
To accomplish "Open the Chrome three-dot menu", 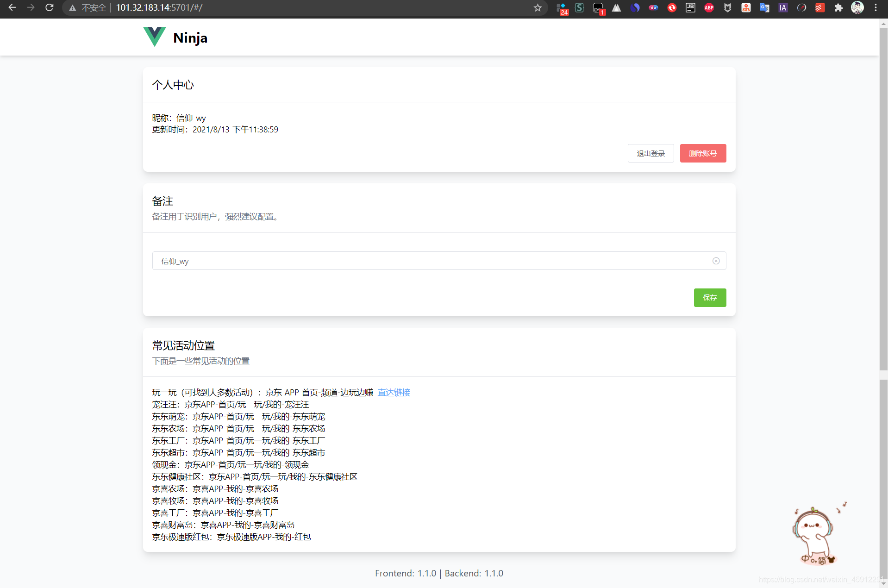I will point(875,8).
